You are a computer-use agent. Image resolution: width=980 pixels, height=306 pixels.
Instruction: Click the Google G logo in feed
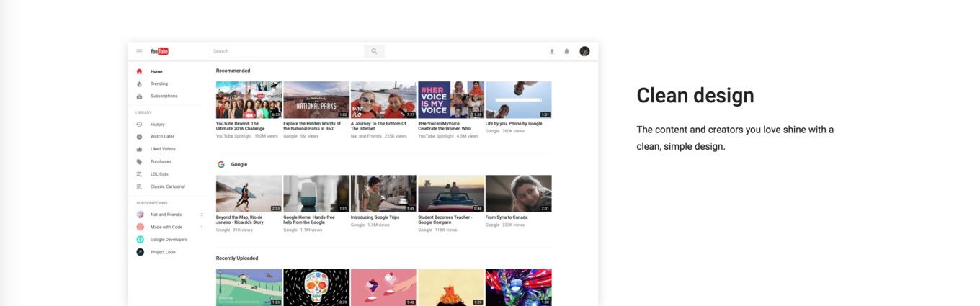[221, 164]
